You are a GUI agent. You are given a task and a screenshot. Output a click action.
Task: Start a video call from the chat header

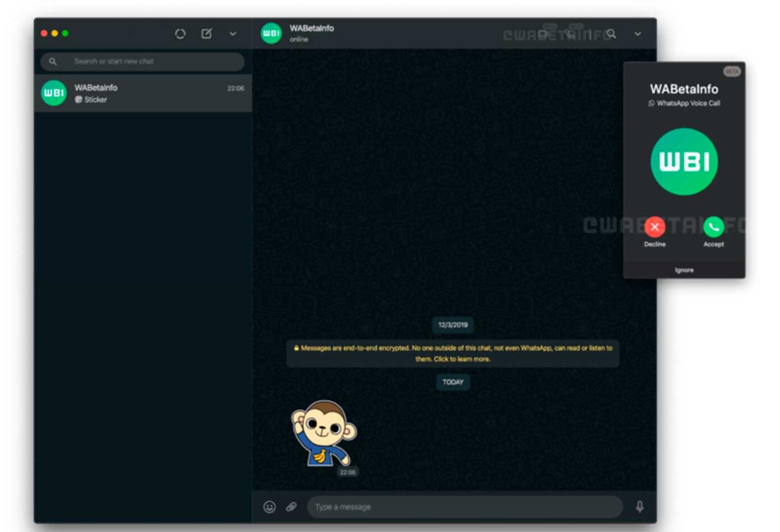(543, 34)
